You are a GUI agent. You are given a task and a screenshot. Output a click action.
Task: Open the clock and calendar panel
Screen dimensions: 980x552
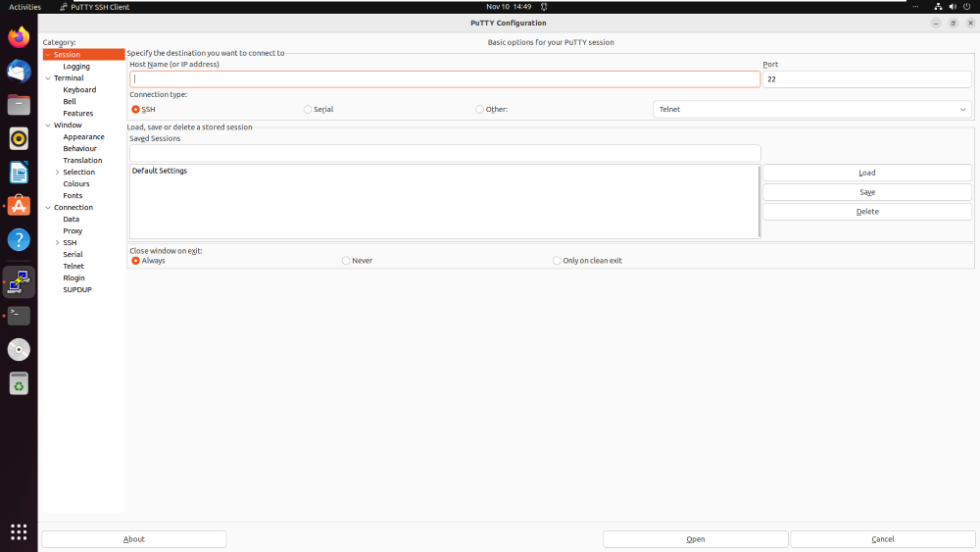click(509, 7)
